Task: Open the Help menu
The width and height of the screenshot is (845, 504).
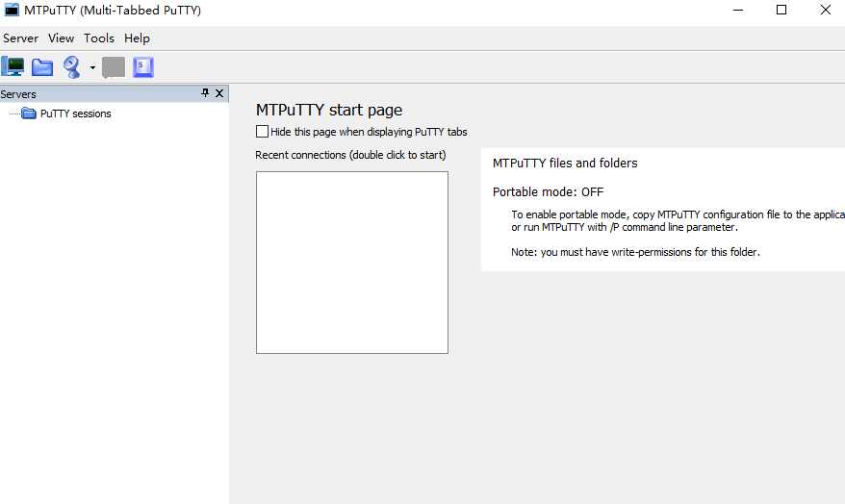Action: (x=137, y=38)
